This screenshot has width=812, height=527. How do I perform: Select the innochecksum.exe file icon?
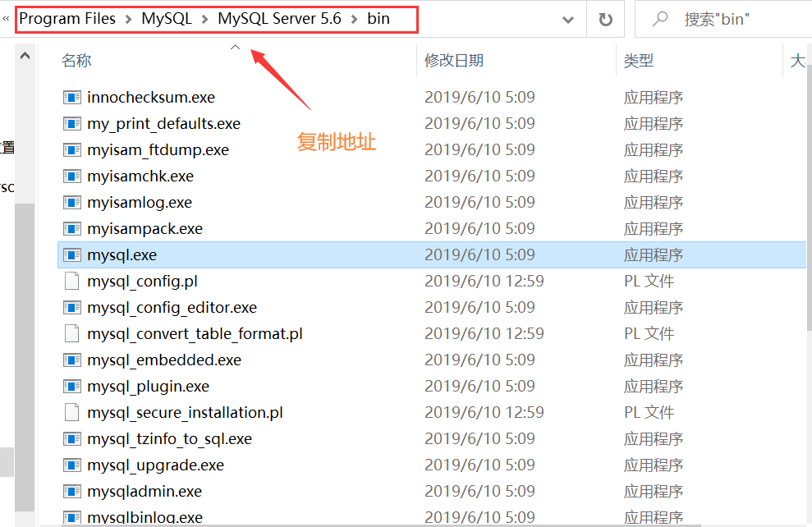click(72, 97)
